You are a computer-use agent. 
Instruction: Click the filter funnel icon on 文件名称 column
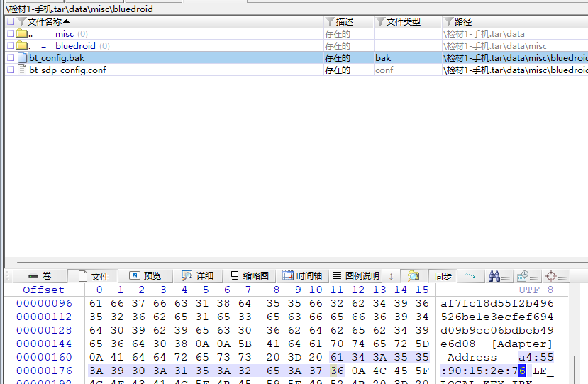[x=21, y=22]
